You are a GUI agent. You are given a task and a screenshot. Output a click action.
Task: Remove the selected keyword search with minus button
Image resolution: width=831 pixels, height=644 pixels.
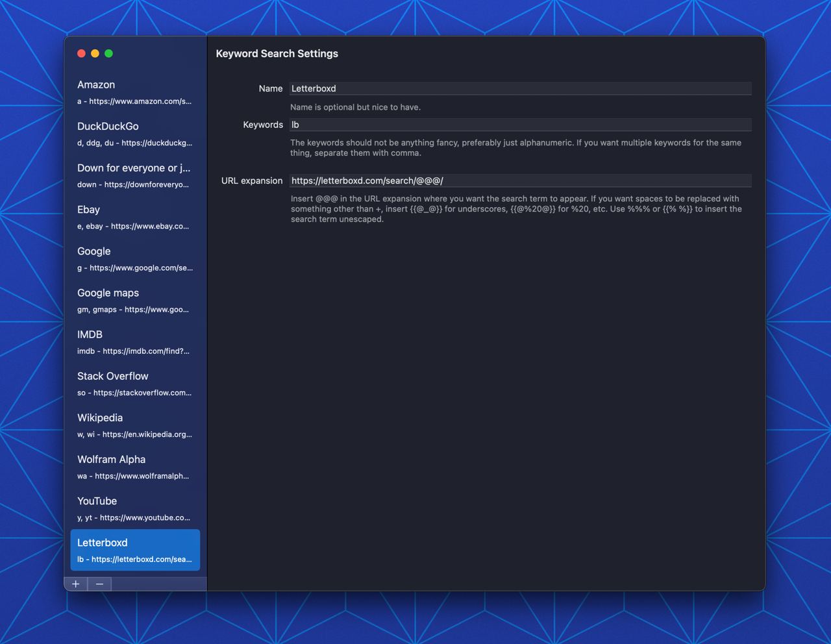click(x=99, y=584)
